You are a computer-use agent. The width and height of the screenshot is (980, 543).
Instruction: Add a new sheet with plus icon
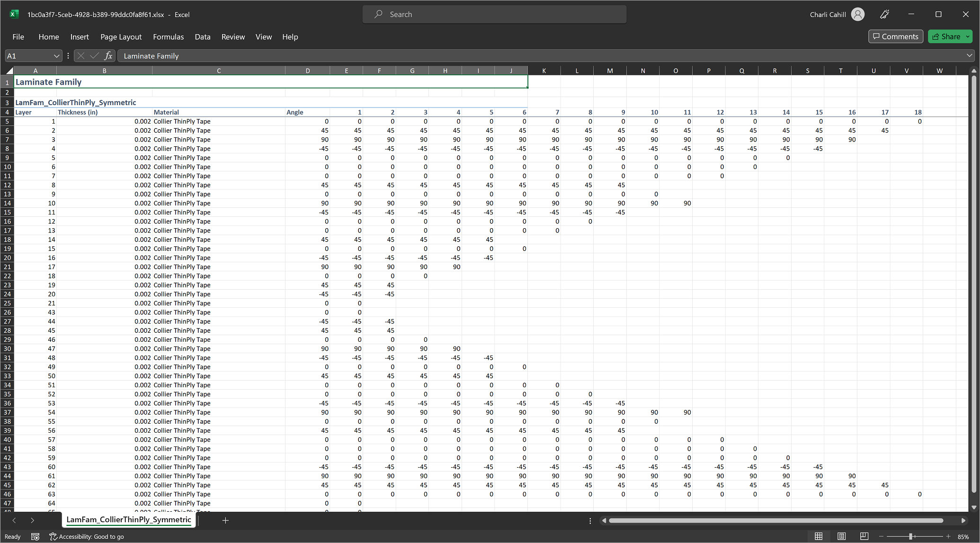click(225, 520)
